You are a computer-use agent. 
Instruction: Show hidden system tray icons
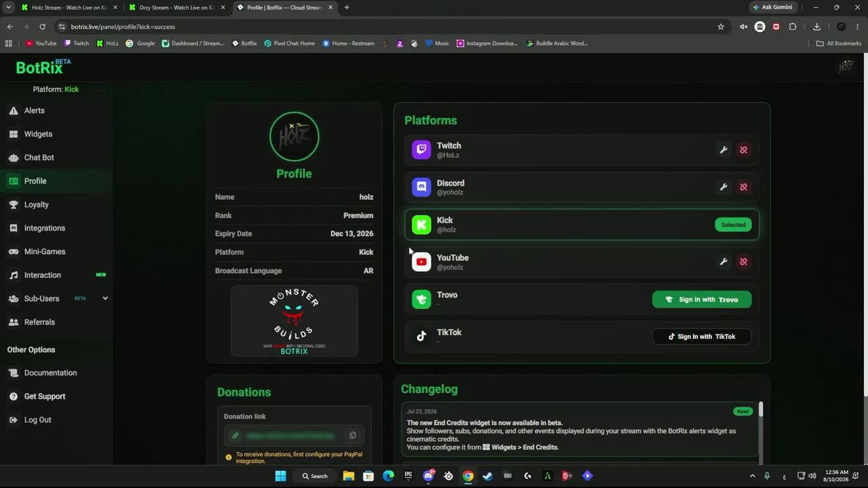pyautogui.click(x=752, y=476)
